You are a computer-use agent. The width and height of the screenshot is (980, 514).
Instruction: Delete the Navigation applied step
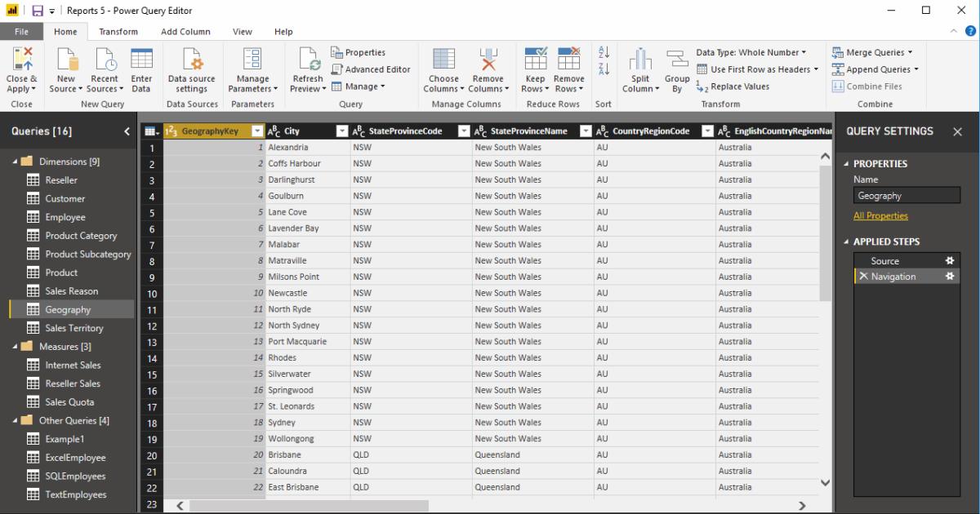(x=866, y=277)
